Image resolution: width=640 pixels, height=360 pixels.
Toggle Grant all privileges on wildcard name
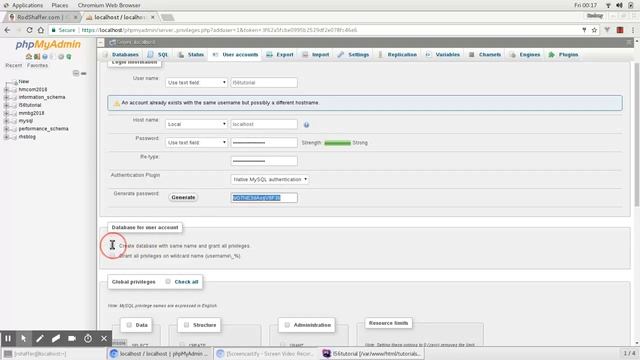point(113,256)
